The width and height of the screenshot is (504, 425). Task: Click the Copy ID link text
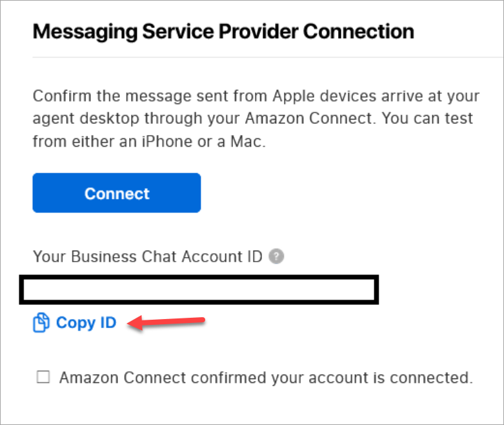click(x=86, y=323)
